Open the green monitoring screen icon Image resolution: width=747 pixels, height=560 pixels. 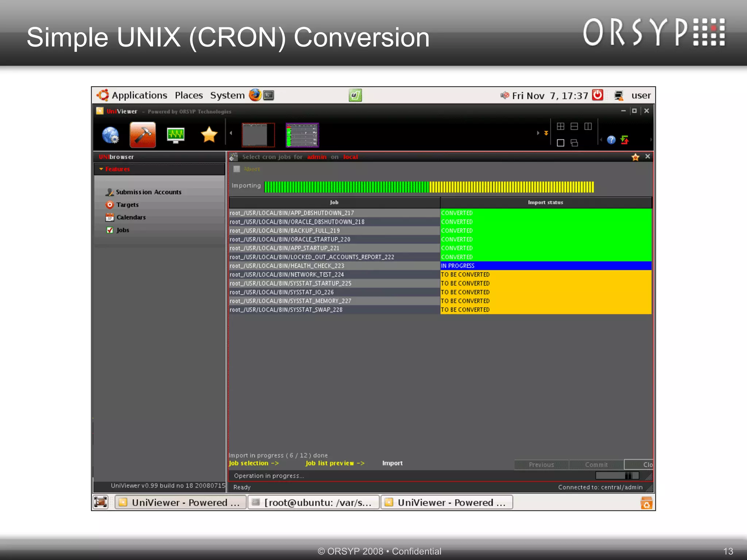[x=175, y=135]
